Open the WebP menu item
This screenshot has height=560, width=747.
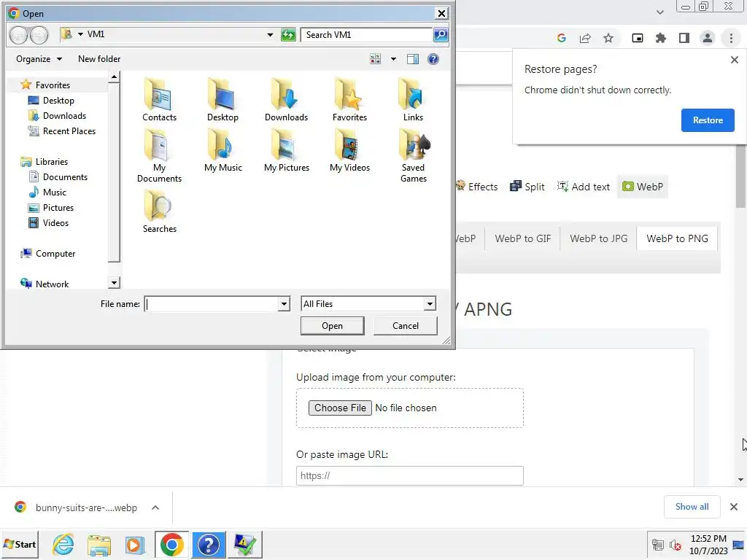pos(642,187)
